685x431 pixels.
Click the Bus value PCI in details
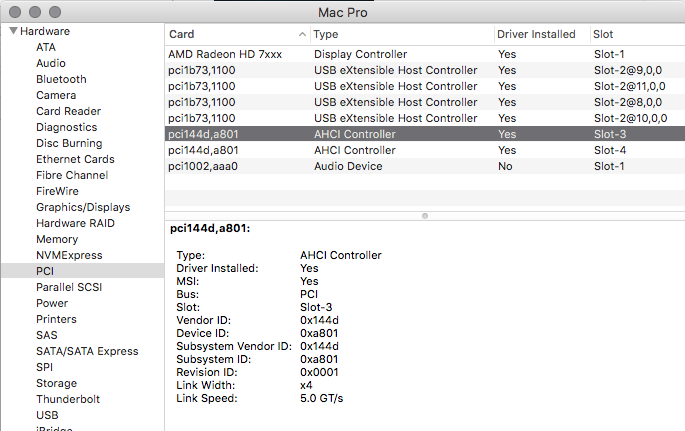(309, 294)
